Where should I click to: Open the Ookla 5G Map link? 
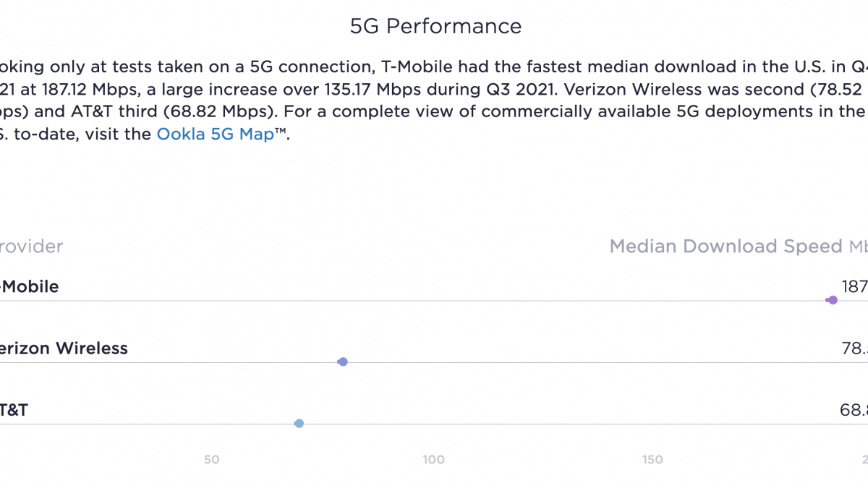coord(215,134)
